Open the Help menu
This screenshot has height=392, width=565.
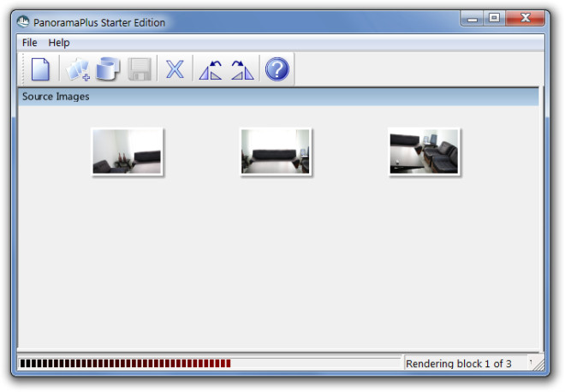pyautogui.click(x=59, y=43)
